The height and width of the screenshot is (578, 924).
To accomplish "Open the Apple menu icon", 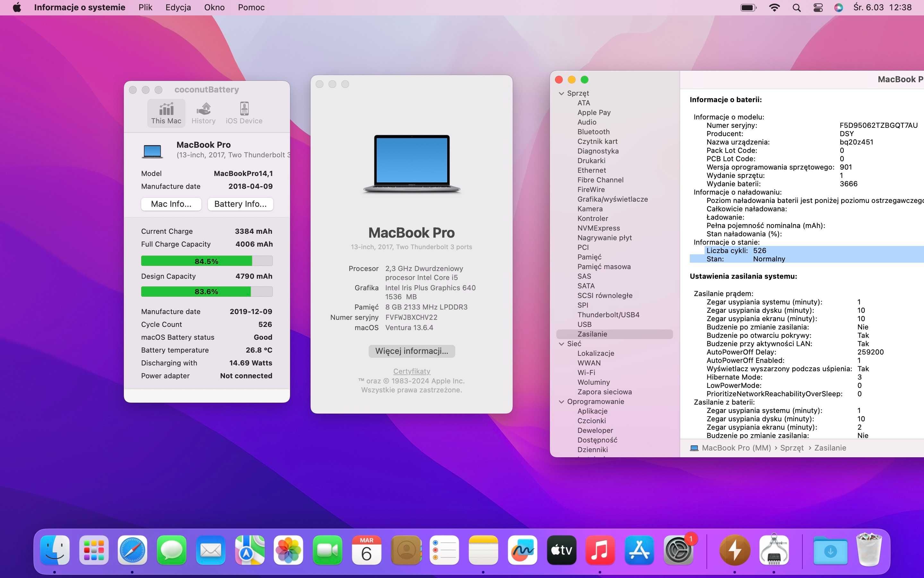I will tap(17, 7).
